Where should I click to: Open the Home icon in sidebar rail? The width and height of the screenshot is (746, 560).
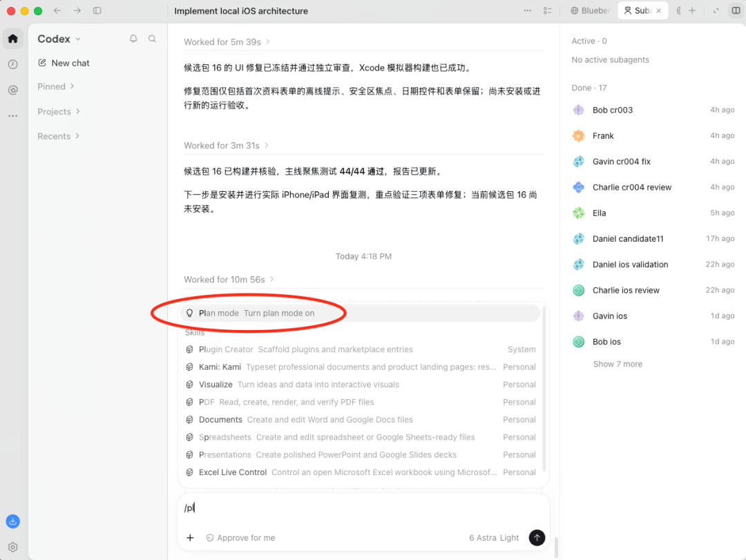pyautogui.click(x=13, y=39)
